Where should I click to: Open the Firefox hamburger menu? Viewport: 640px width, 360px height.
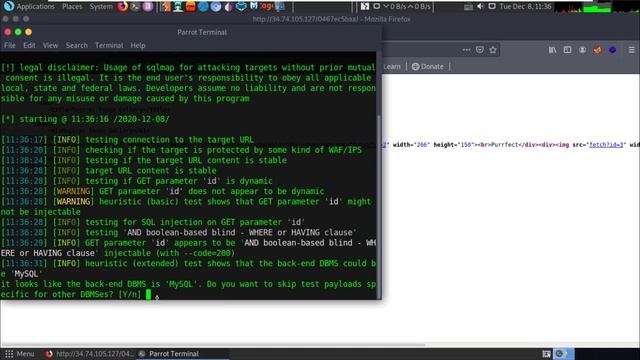click(631, 50)
